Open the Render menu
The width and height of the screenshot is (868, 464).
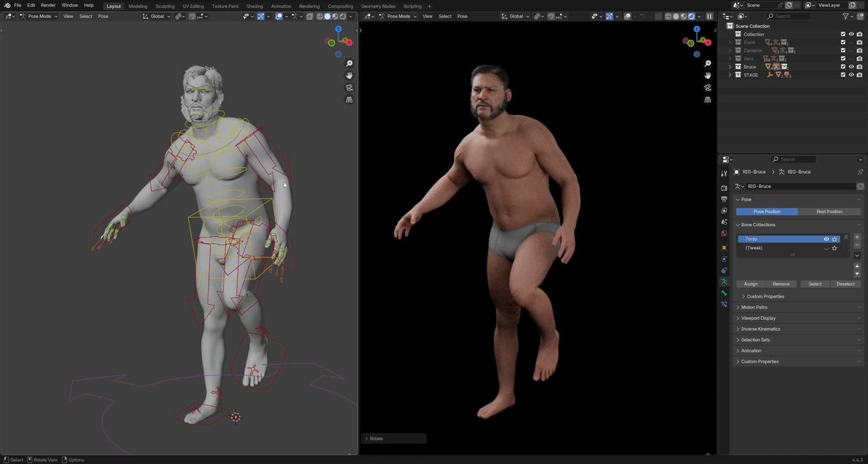[x=48, y=5]
